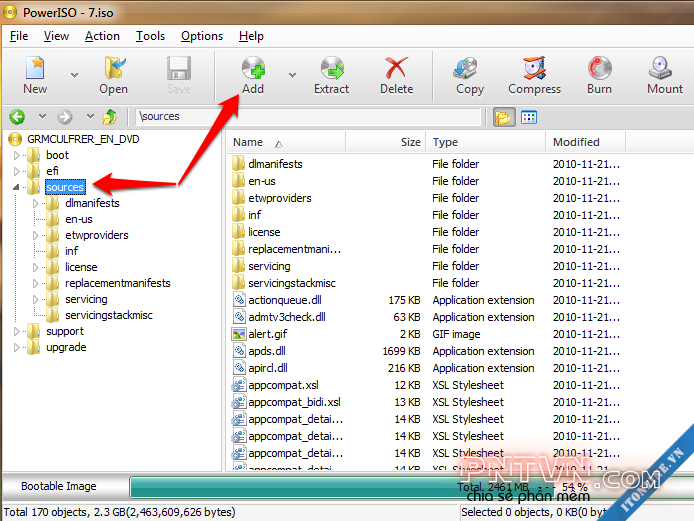This screenshot has height=521, width=694.
Task: Click the Save toolbar icon
Action: tap(179, 69)
